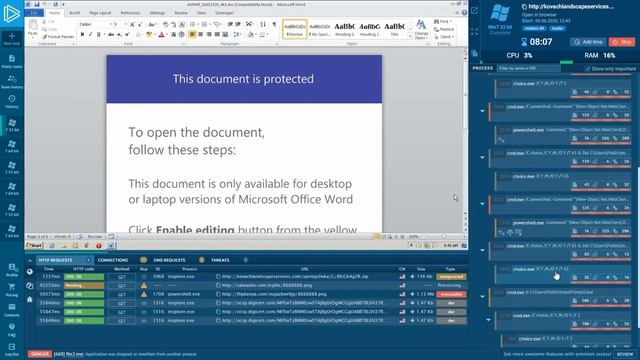
Task: Open Public tasks in the sidebar
Action: (x=12, y=61)
